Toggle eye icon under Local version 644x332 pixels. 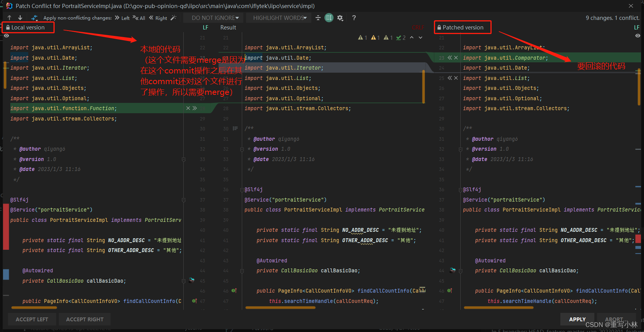click(6, 36)
